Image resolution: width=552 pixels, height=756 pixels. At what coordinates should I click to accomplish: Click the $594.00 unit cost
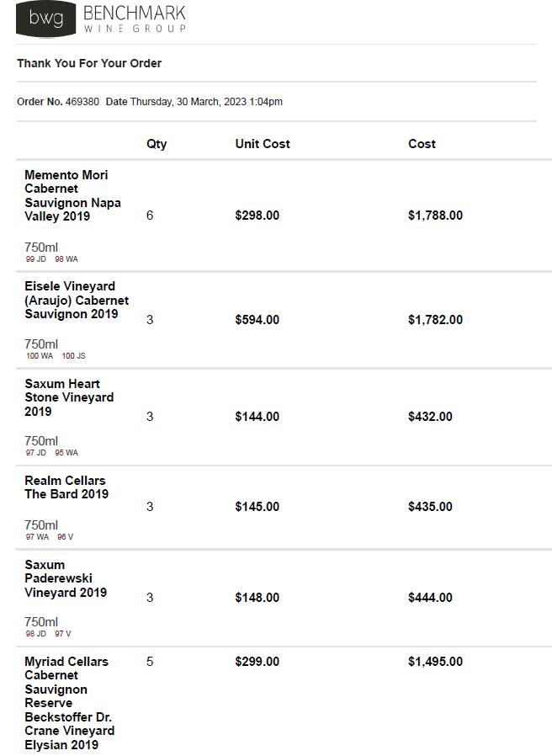click(x=257, y=320)
